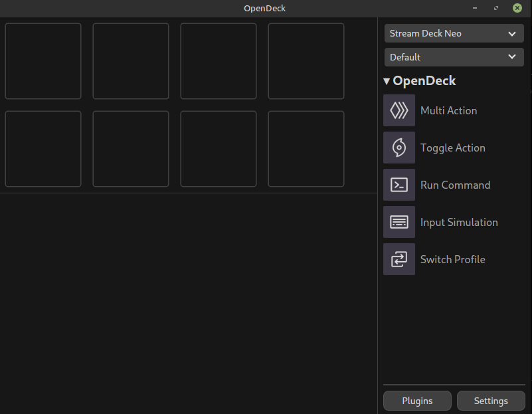This screenshot has height=414, width=532.
Task: Open the Settings dialog
Action: (x=491, y=401)
